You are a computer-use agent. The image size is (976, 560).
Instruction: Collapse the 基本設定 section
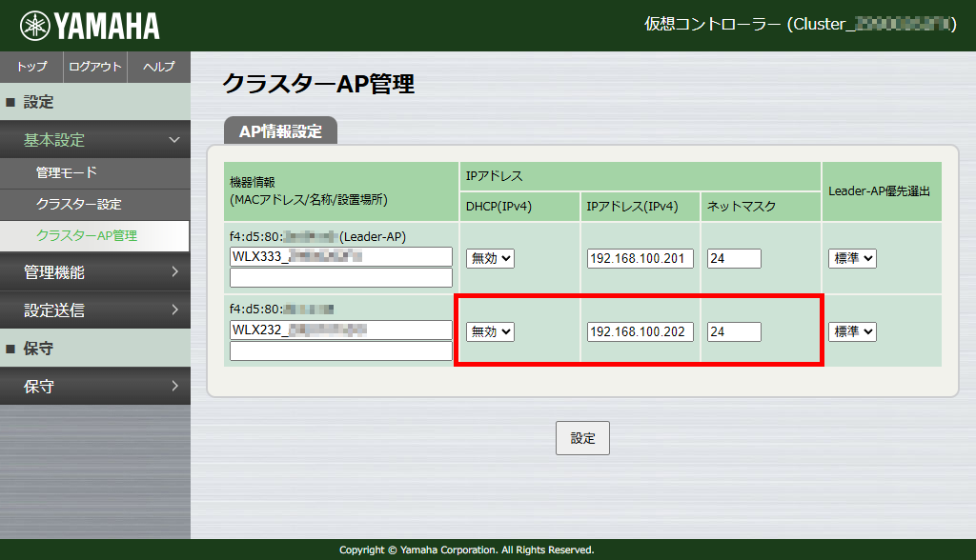95,139
